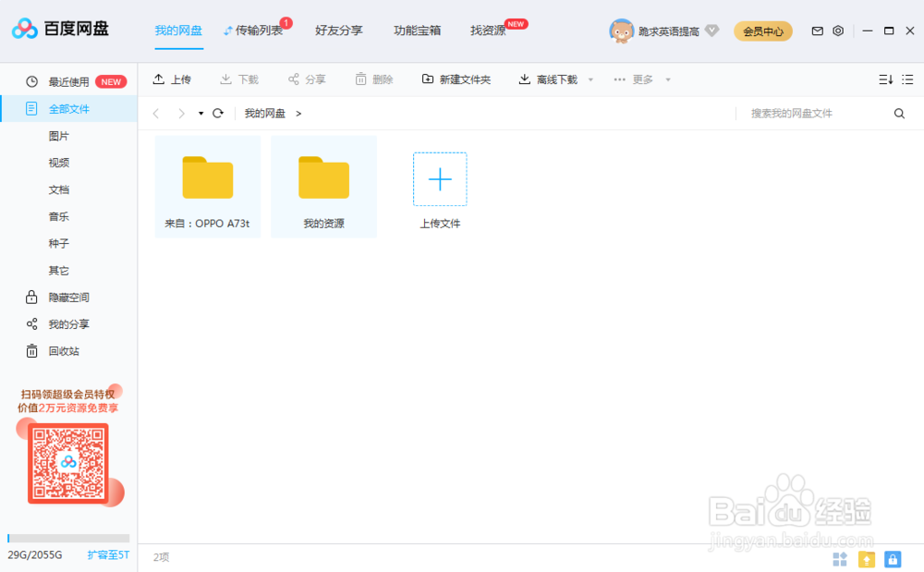Click the breadcrumb chevron after 我的网盘
This screenshot has width=924, height=572.
click(298, 113)
